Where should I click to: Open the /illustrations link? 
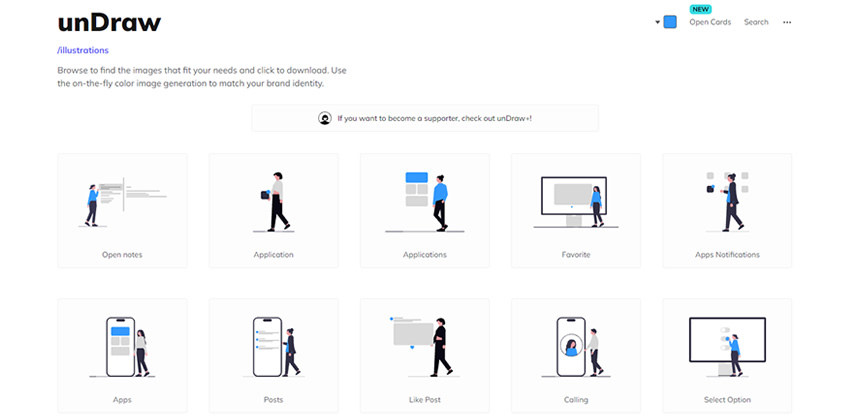83,50
